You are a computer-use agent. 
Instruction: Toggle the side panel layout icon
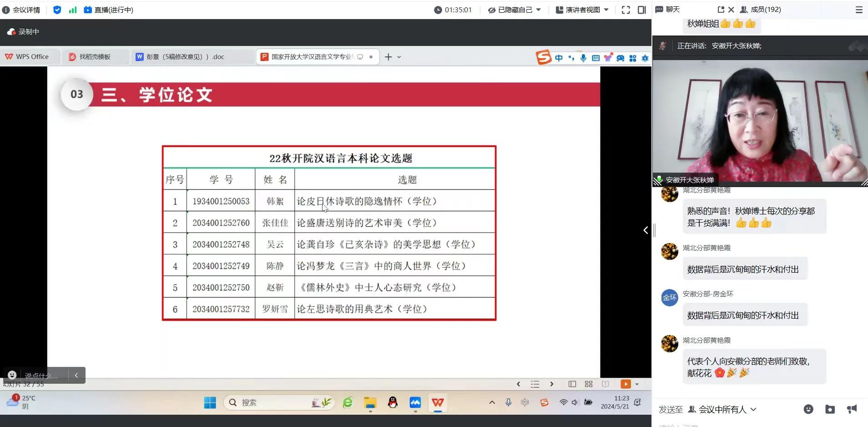[x=641, y=10]
